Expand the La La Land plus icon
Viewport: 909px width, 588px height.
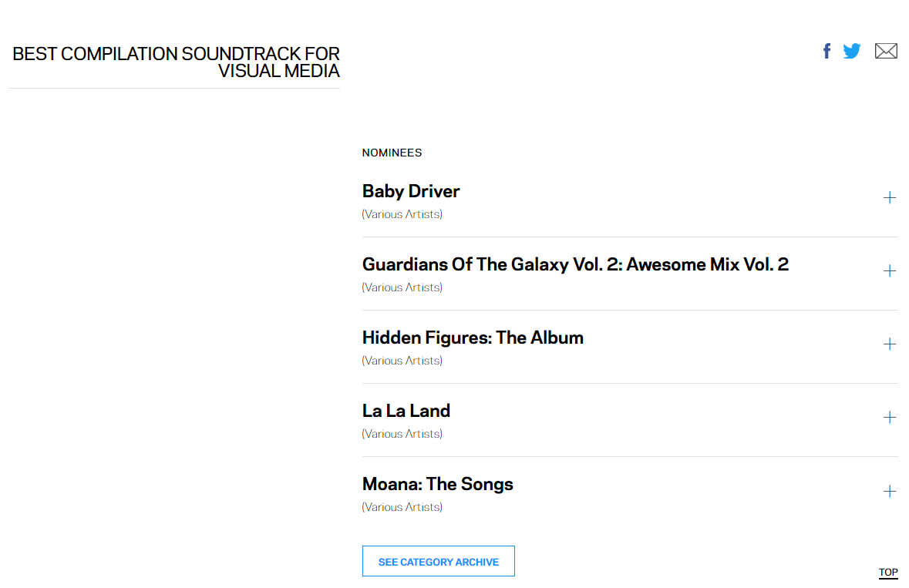(890, 418)
